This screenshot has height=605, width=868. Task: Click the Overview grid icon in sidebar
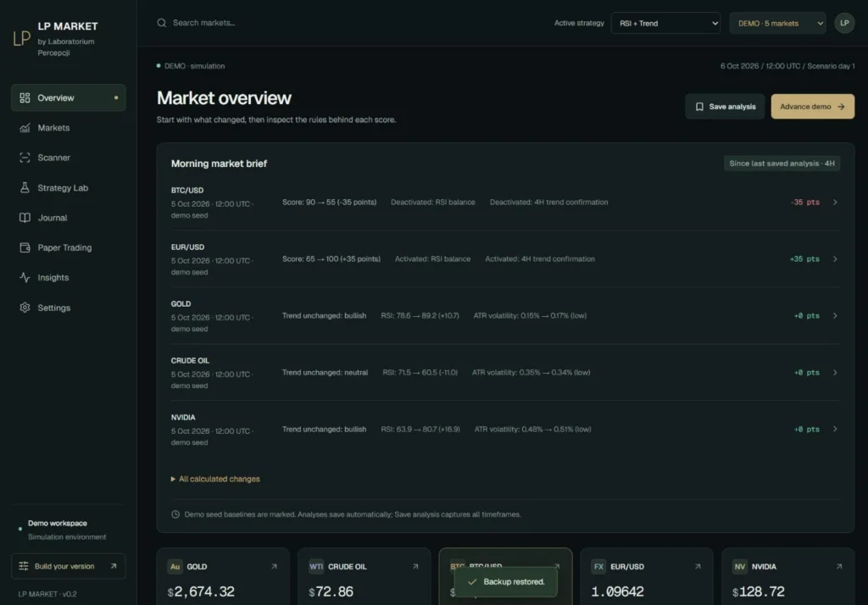click(25, 98)
